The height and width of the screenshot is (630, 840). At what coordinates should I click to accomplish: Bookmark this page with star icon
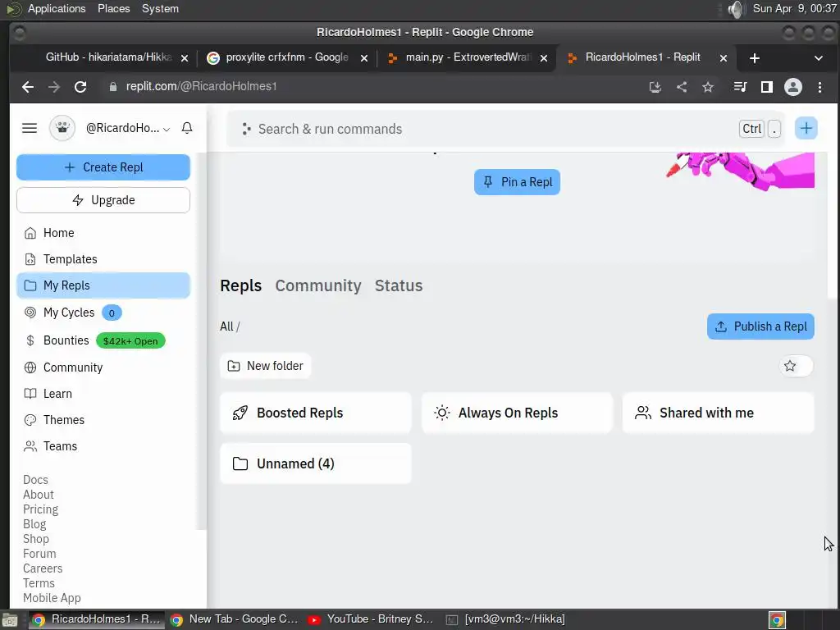click(708, 87)
